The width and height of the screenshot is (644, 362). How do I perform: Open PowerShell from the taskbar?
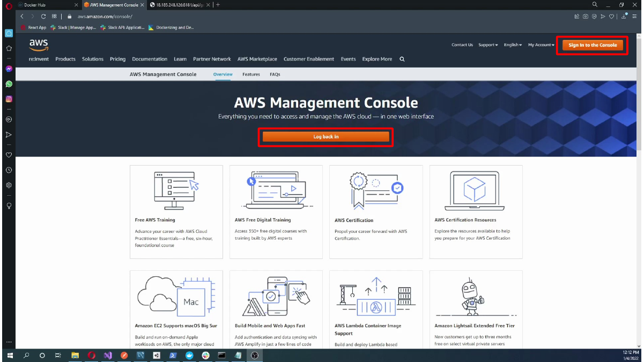click(x=173, y=355)
